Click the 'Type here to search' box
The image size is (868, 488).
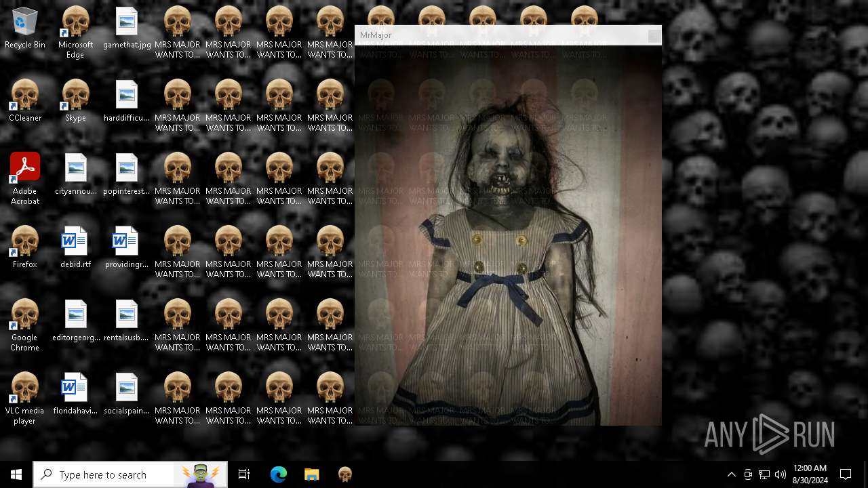point(130,474)
